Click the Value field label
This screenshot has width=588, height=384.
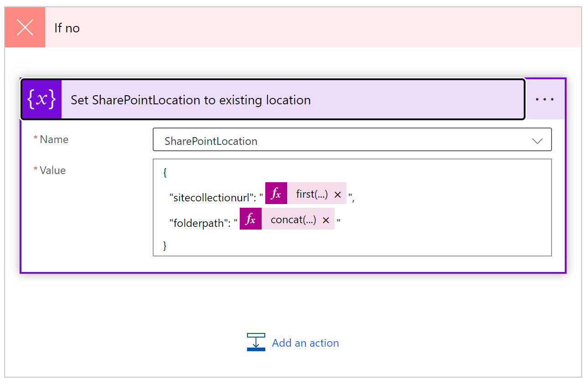point(53,170)
